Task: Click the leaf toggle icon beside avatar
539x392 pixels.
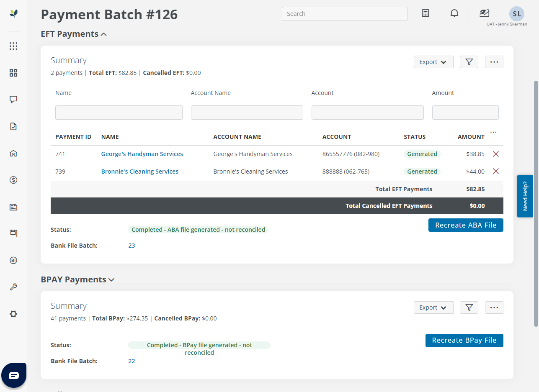Action: pyautogui.click(x=485, y=13)
